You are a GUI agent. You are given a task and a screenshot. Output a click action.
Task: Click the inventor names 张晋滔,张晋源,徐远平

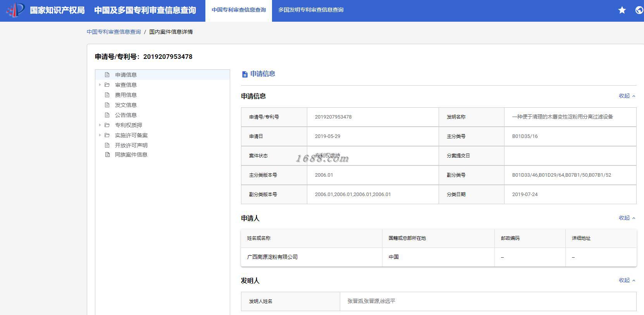click(x=371, y=301)
